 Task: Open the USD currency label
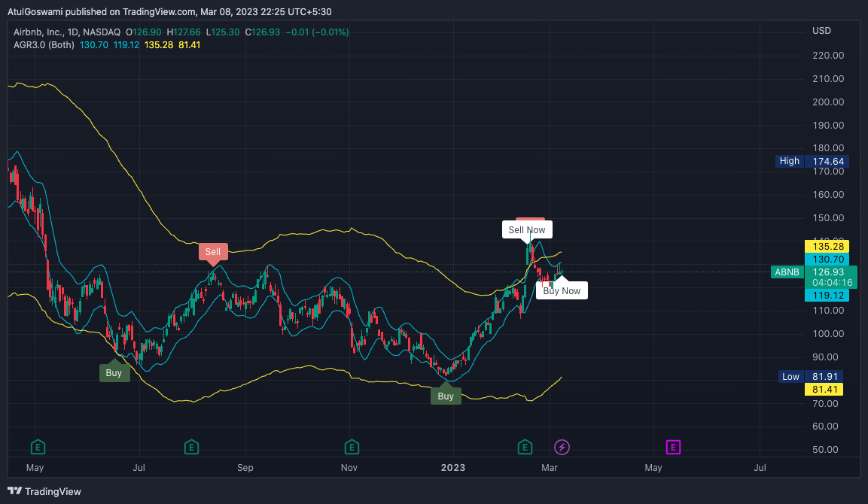coord(821,30)
